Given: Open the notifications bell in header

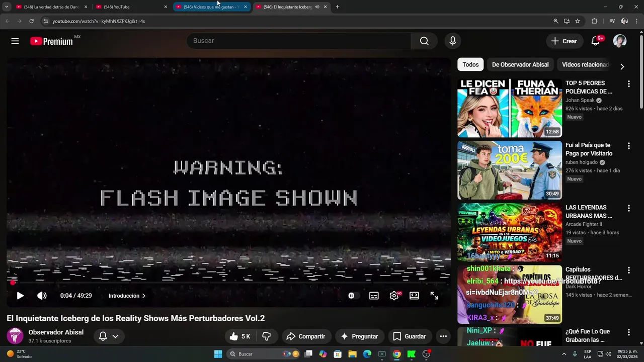Looking at the screenshot, I should coord(596,41).
